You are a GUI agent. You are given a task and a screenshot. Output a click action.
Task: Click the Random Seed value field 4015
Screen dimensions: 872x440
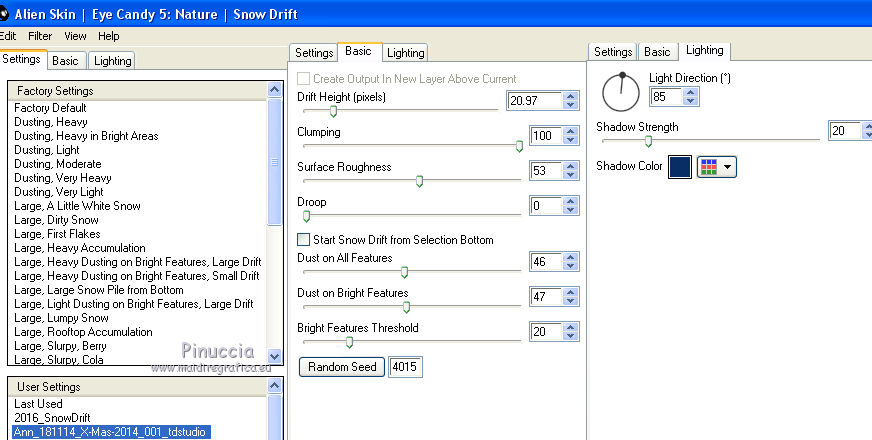tap(405, 367)
